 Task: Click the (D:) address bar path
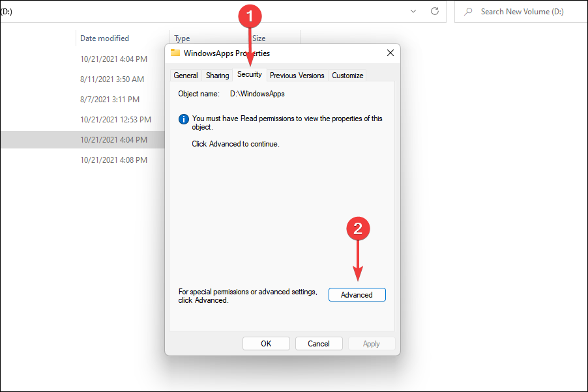pyautogui.click(x=7, y=12)
